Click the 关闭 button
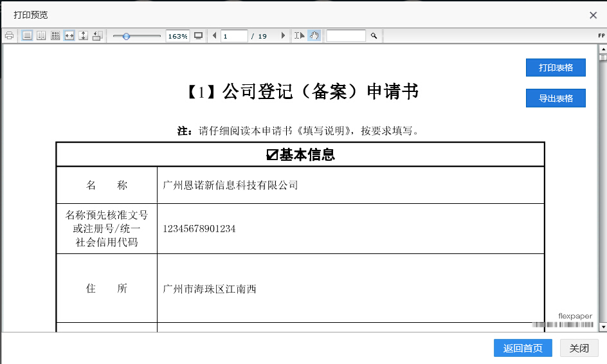The image size is (607, 364). coord(579,348)
